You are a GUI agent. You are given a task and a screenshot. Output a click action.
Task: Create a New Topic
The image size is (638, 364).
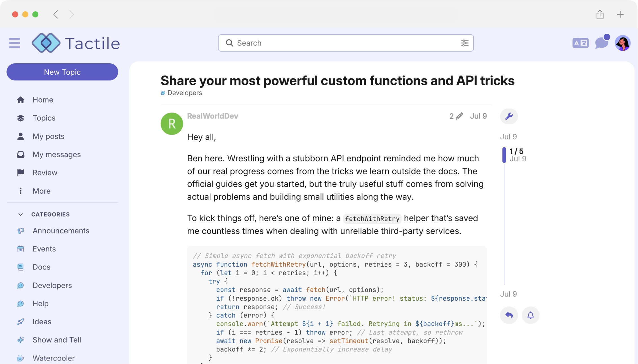(62, 72)
